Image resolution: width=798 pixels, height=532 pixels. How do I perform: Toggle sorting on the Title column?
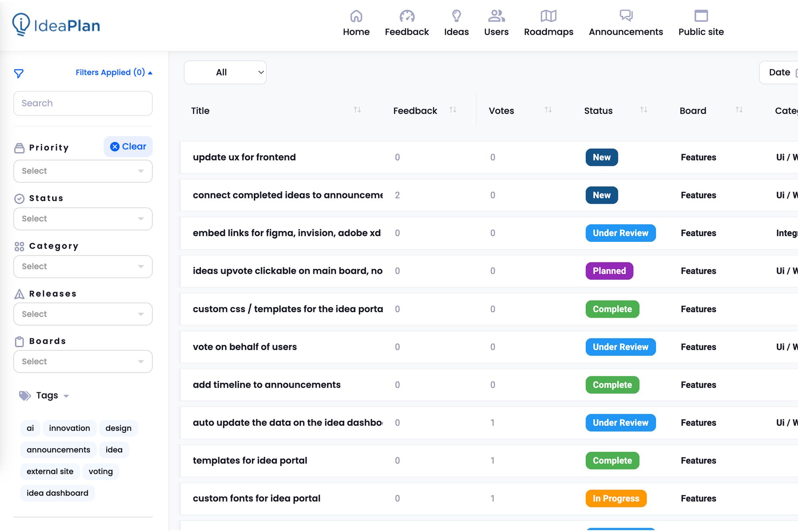[357, 111]
